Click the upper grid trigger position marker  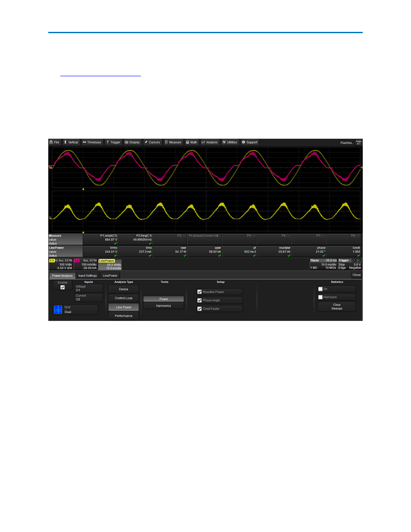[83, 189]
